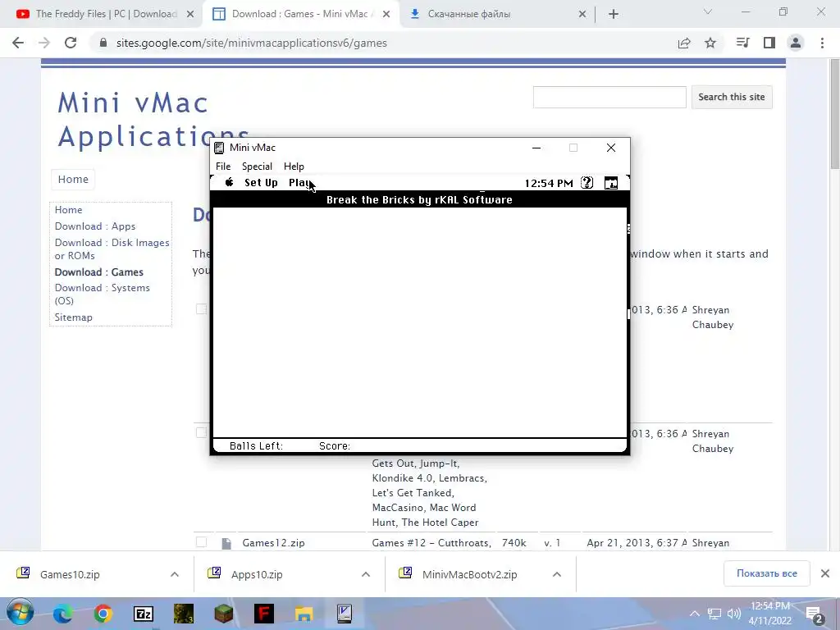
Task: Expand Games10.zip download options
Action: tap(175, 574)
